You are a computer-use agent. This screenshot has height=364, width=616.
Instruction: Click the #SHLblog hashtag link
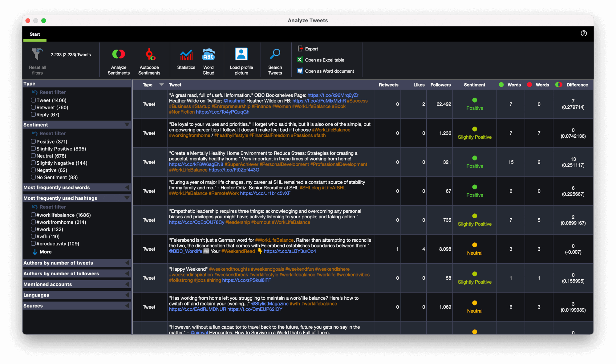point(310,188)
